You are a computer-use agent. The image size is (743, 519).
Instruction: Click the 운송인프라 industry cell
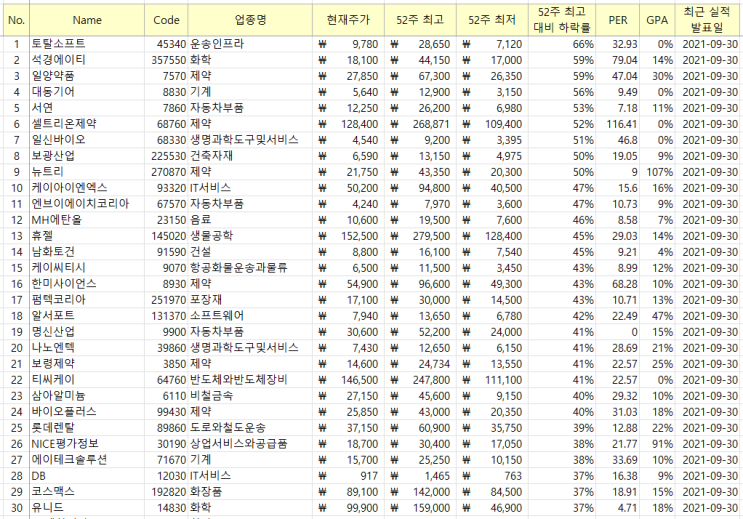[x=250, y=44]
